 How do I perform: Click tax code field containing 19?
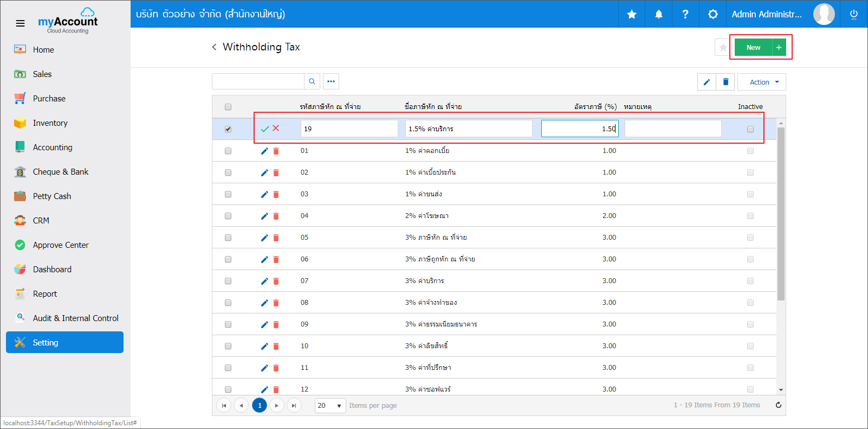[x=349, y=129]
